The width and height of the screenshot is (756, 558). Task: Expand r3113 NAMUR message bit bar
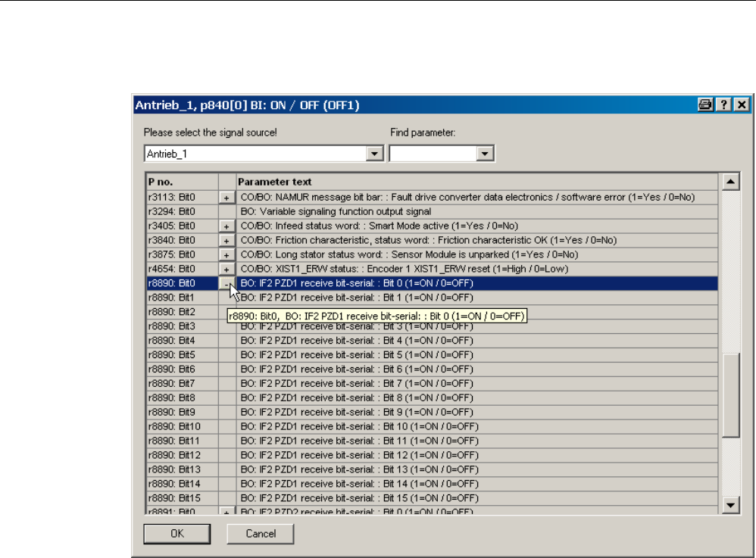pyautogui.click(x=226, y=198)
